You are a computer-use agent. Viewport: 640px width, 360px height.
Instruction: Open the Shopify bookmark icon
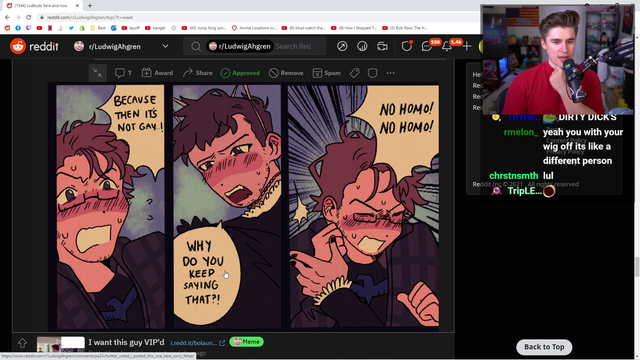(x=82, y=28)
